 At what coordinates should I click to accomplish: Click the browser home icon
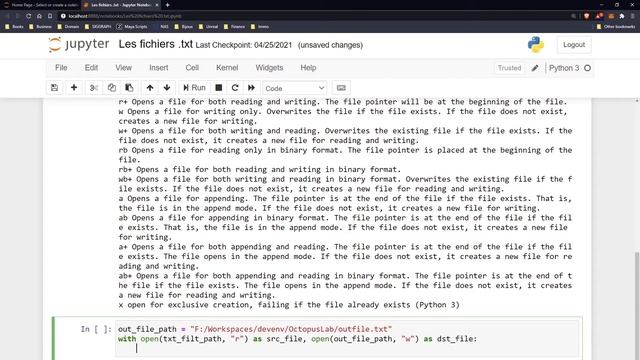click(x=39, y=16)
